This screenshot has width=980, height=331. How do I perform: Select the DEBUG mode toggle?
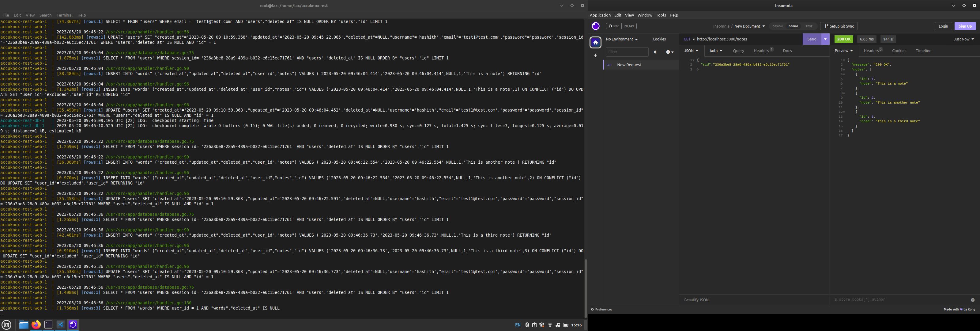click(793, 26)
